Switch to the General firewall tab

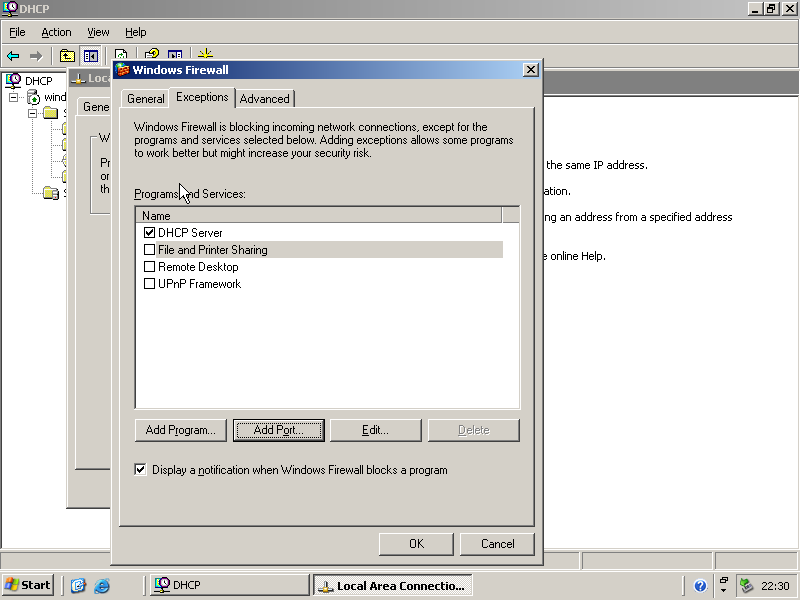[145, 99]
